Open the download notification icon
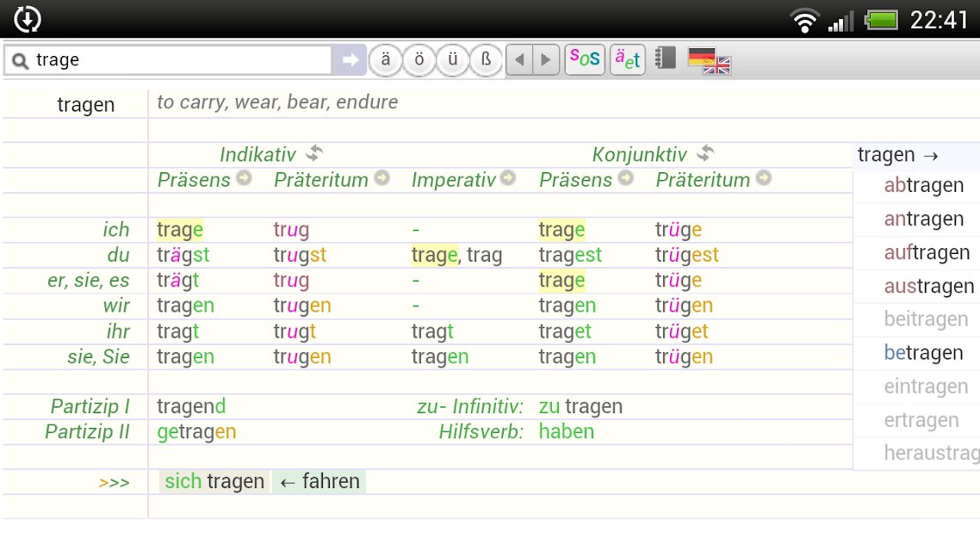 (x=27, y=19)
